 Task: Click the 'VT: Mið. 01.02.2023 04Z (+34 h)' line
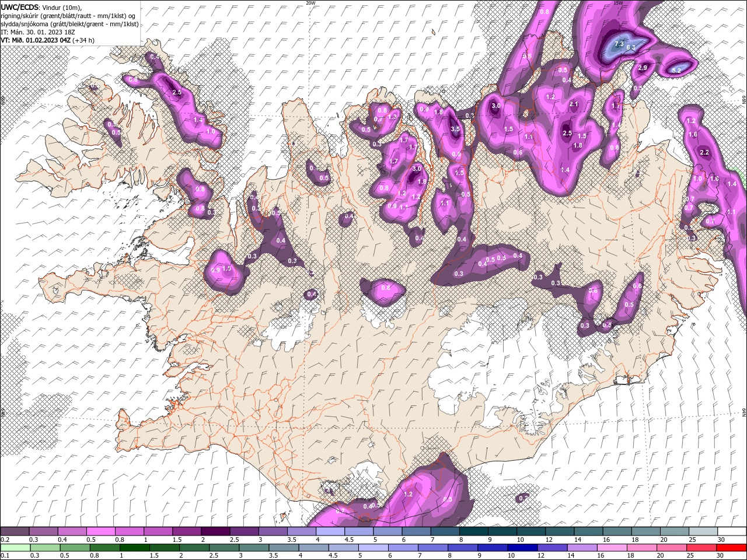(48, 40)
